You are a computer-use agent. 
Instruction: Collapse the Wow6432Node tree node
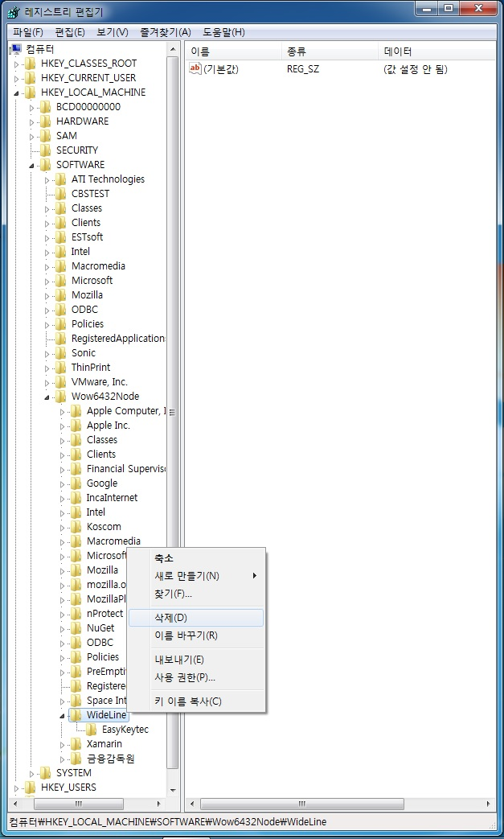pos(48,397)
